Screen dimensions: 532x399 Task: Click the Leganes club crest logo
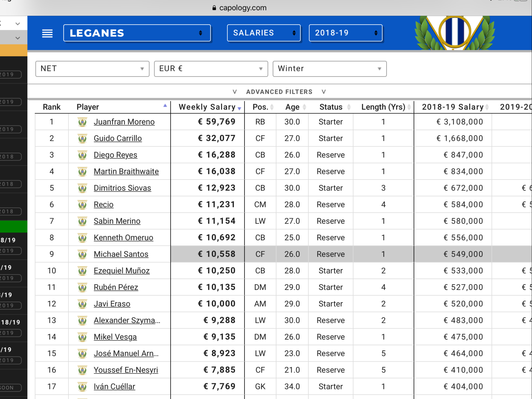(455, 33)
